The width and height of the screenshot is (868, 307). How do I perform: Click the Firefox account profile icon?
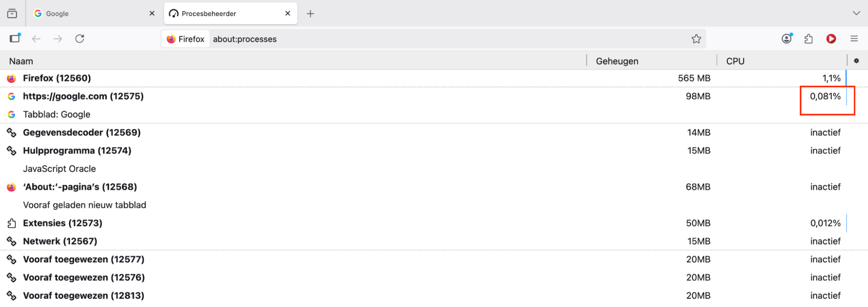tap(786, 39)
